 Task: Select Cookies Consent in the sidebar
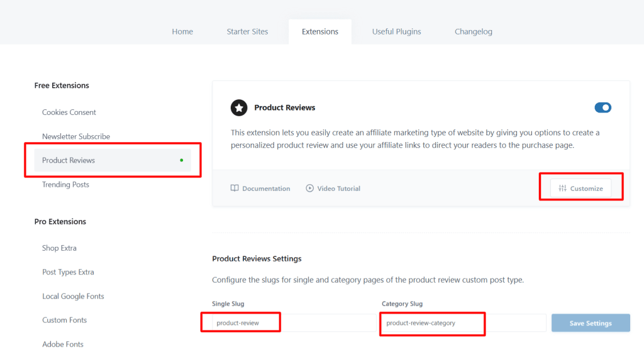click(x=69, y=112)
